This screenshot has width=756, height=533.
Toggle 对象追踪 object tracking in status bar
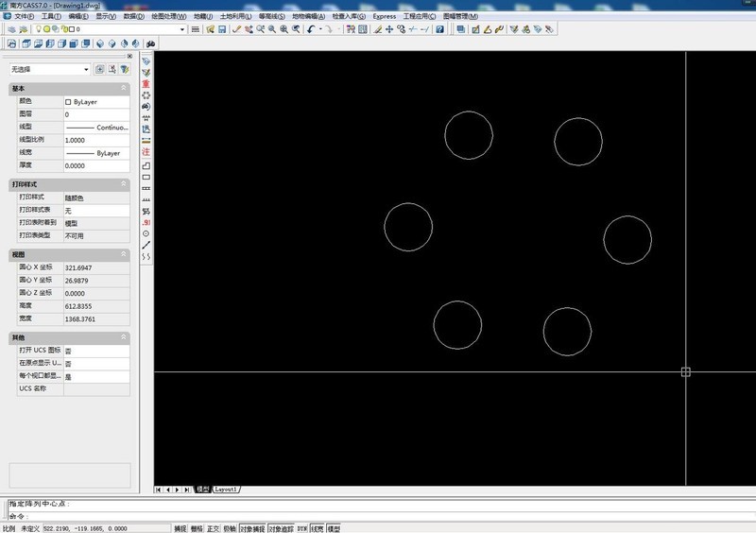[281, 528]
